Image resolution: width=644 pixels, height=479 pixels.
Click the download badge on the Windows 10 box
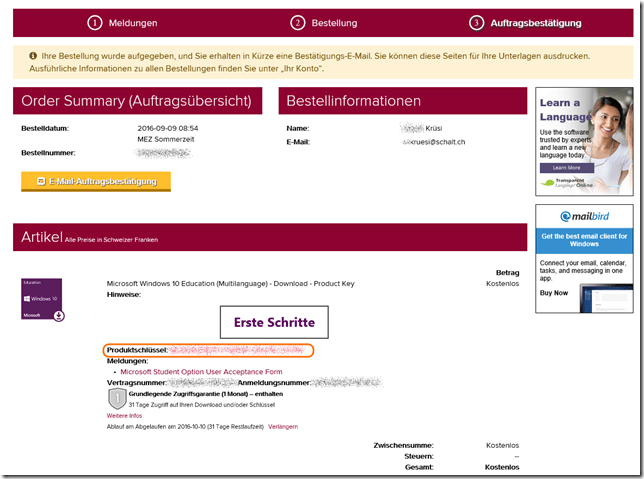click(x=59, y=315)
